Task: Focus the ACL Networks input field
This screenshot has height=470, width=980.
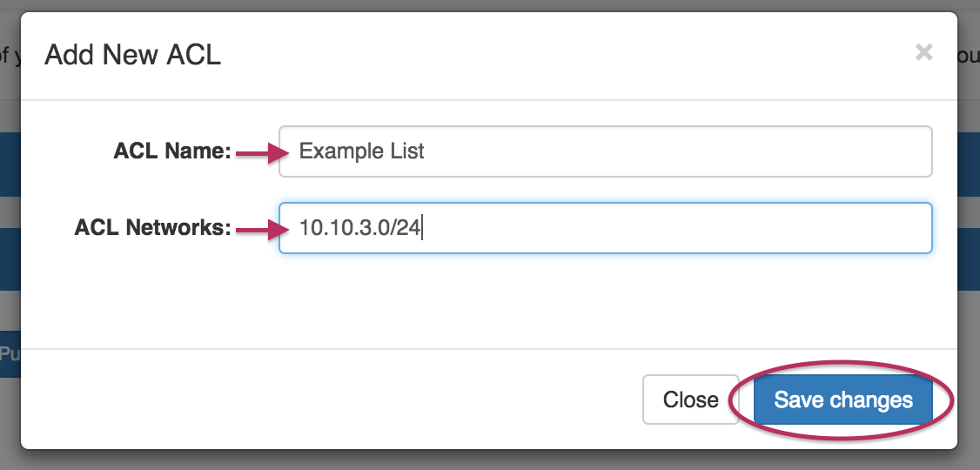Action: (x=605, y=228)
